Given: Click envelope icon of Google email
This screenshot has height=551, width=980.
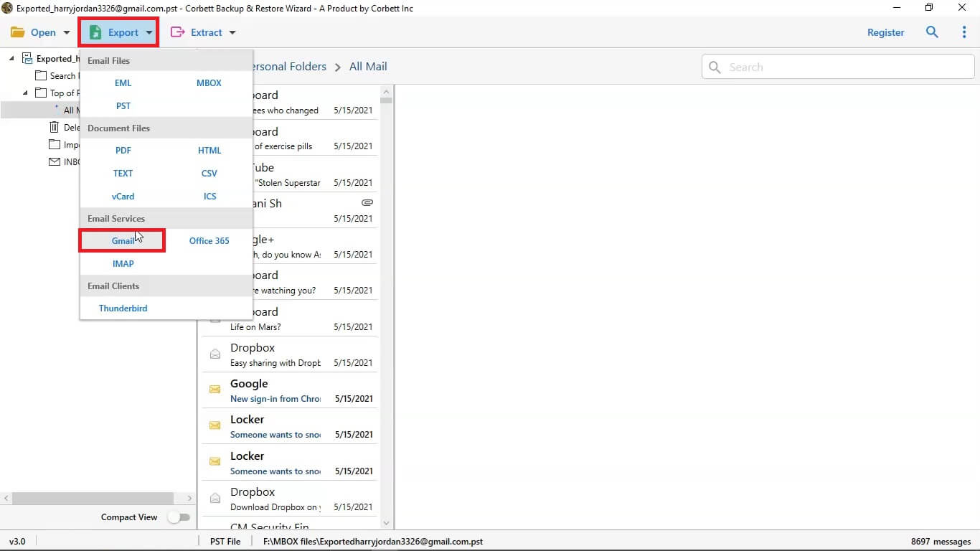Looking at the screenshot, I should click(215, 390).
